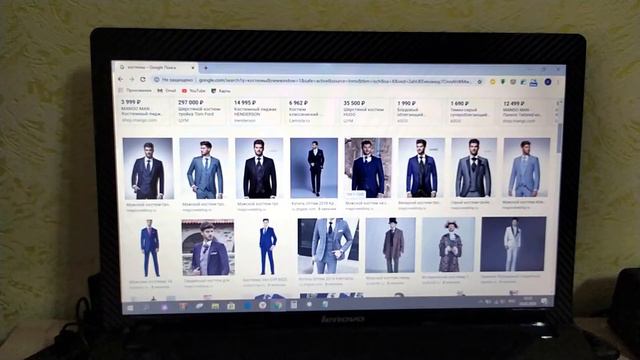Open the Windows Start menu
This screenshot has height=360, width=640.
click(x=130, y=308)
